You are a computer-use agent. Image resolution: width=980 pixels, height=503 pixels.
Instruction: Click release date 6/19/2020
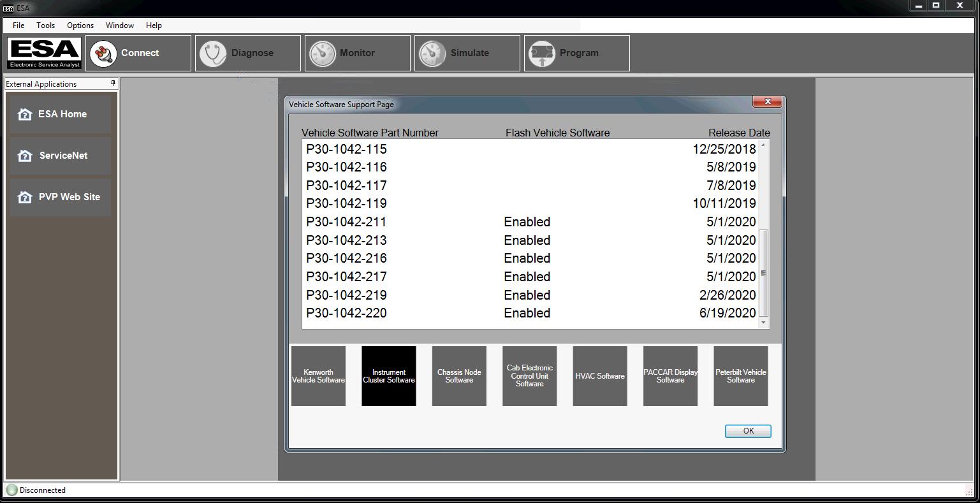pos(728,313)
